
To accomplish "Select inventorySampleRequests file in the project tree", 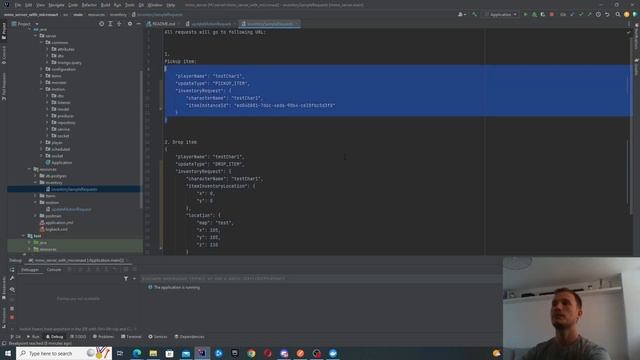I will 74,189.
